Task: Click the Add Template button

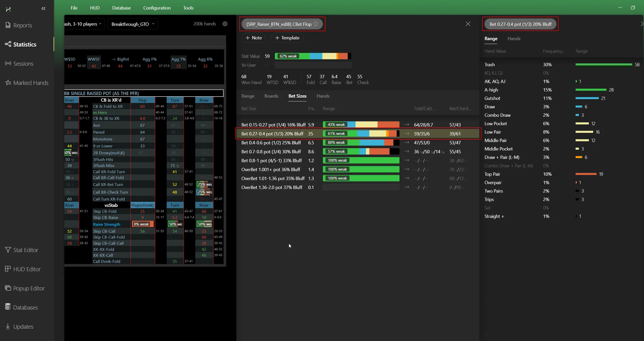Action: pos(287,38)
